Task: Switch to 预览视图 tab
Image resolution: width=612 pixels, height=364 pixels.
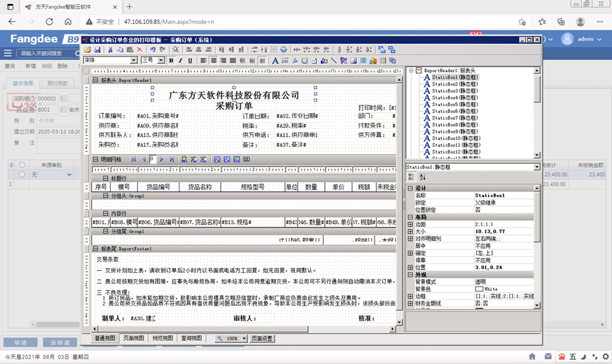Action: (163, 338)
